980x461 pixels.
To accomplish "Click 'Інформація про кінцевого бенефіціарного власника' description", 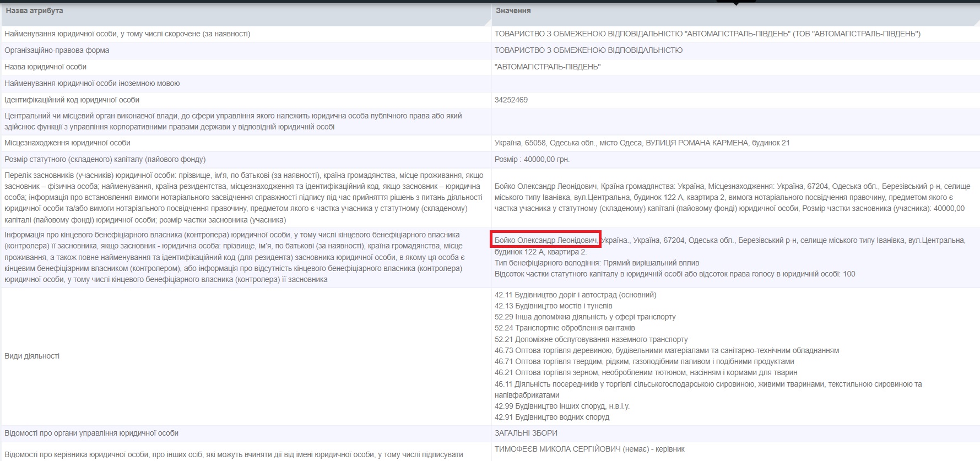I will (235, 257).
